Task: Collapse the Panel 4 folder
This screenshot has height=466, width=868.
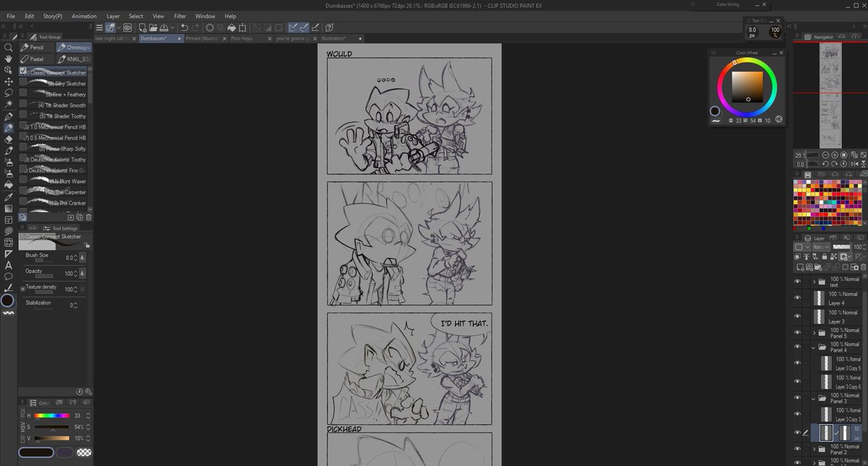Action: point(814,347)
